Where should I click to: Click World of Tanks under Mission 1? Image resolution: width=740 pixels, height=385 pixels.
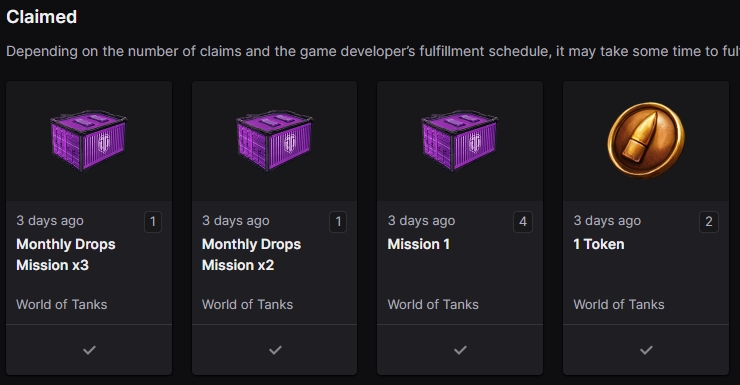tap(433, 305)
